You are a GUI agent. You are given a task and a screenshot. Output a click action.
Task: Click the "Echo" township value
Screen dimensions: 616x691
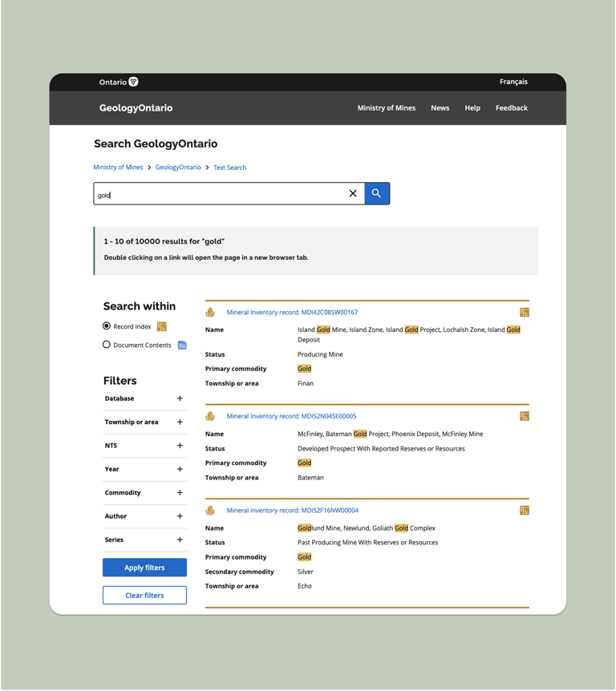[305, 586]
